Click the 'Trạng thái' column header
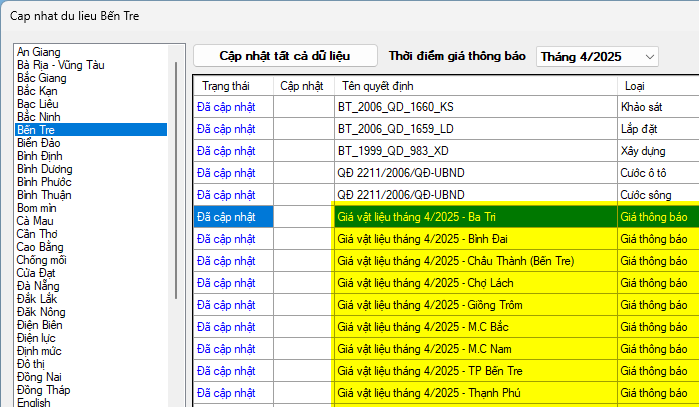This screenshot has width=699, height=407. tap(233, 86)
